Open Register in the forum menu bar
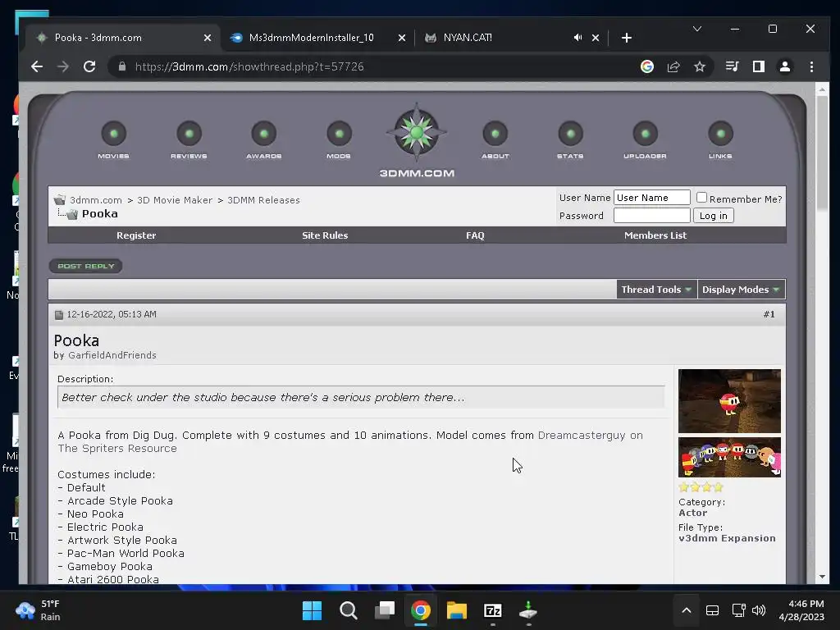Screen dimensions: 840x630 tap(136, 235)
